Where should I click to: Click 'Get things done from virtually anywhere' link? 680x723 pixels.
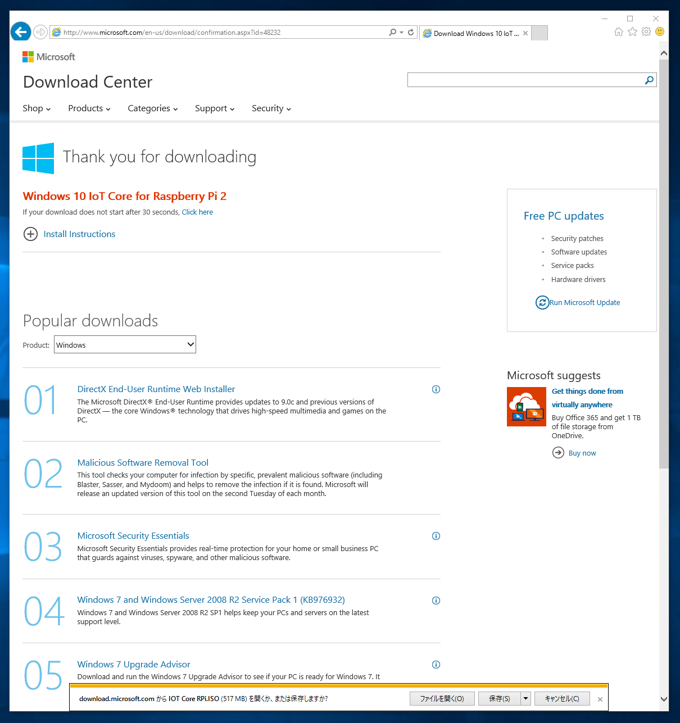[587, 398]
